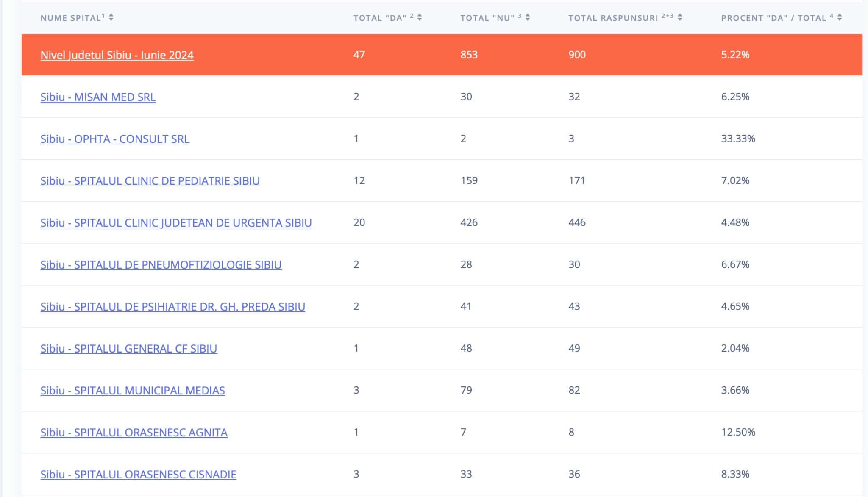This screenshot has height=497, width=868.
Task: Open Spitalul General CF Sibiu link
Action: pos(129,349)
